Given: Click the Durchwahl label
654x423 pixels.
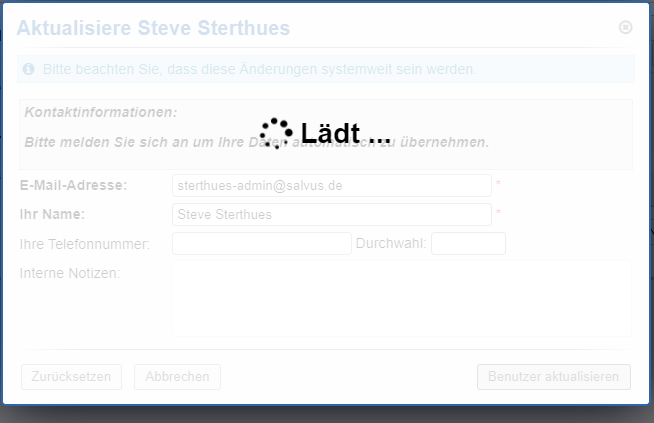Looking at the screenshot, I should (x=391, y=244).
